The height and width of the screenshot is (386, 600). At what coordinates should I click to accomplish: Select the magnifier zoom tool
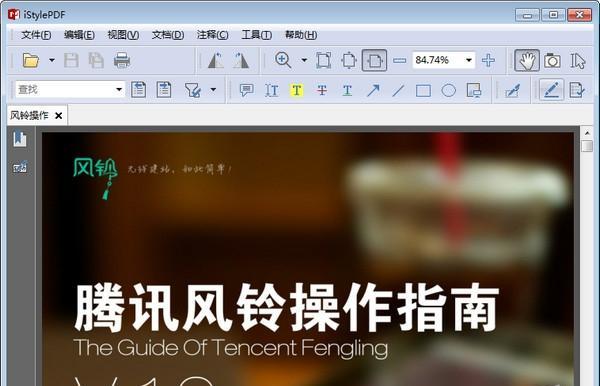(x=283, y=60)
